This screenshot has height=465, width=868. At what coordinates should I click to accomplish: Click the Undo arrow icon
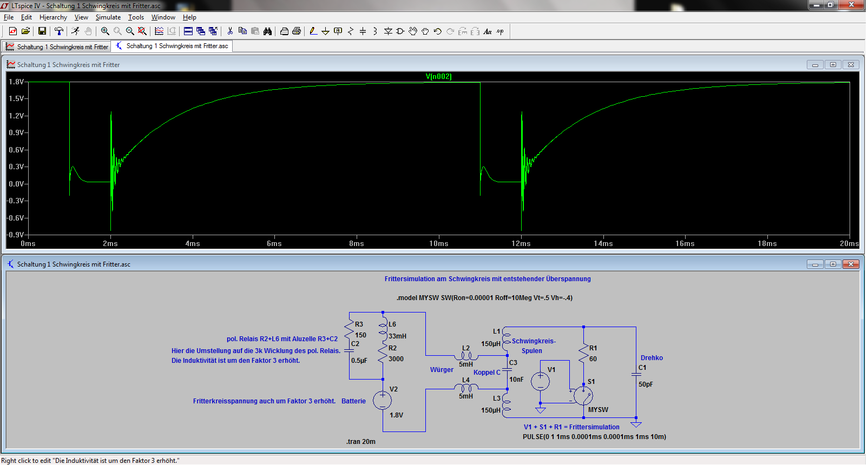click(x=438, y=31)
